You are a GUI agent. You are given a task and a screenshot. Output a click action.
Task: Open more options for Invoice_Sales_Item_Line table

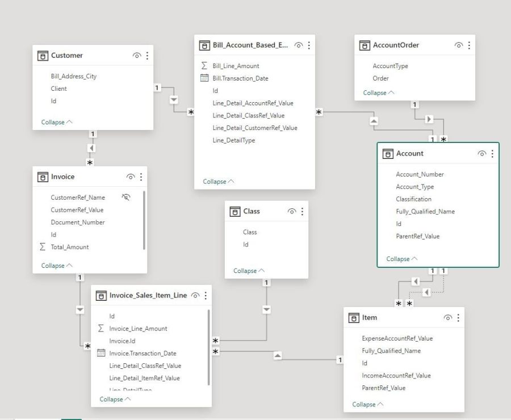click(206, 296)
